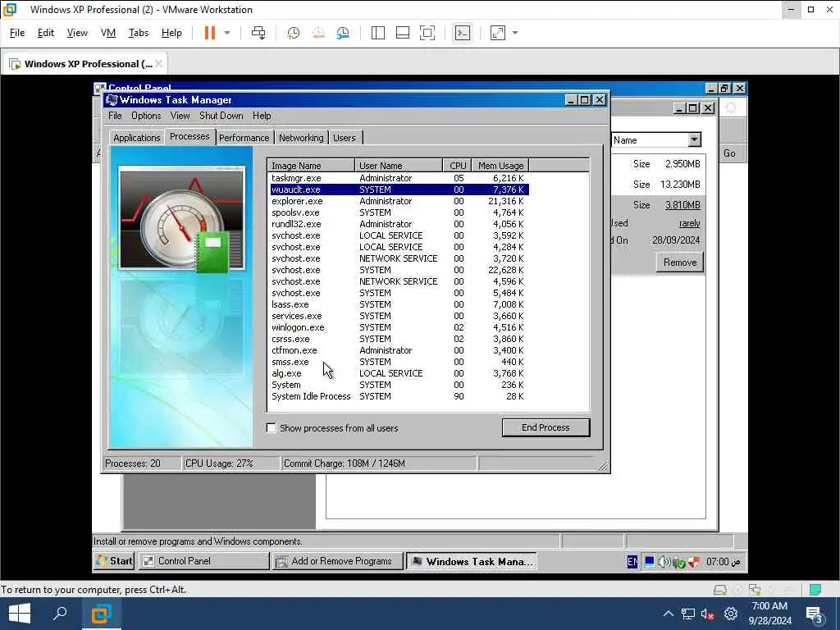
Task: Select the explorer.exe process row
Action: tap(399, 201)
